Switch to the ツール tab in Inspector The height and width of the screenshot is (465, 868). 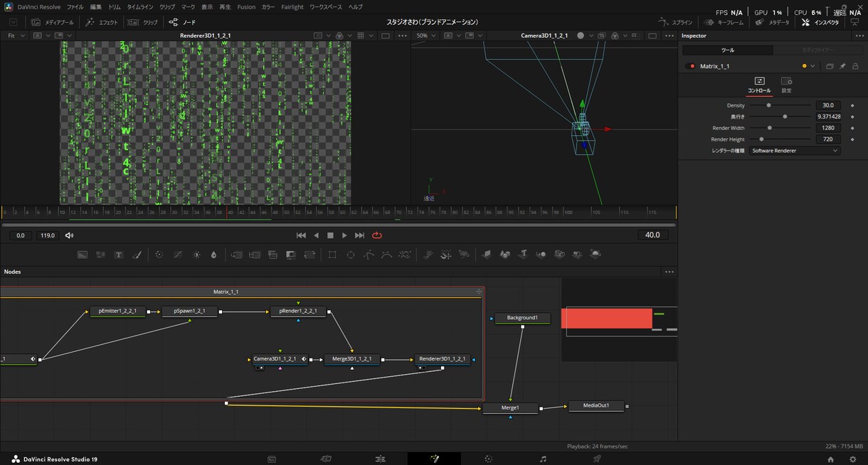pyautogui.click(x=728, y=50)
